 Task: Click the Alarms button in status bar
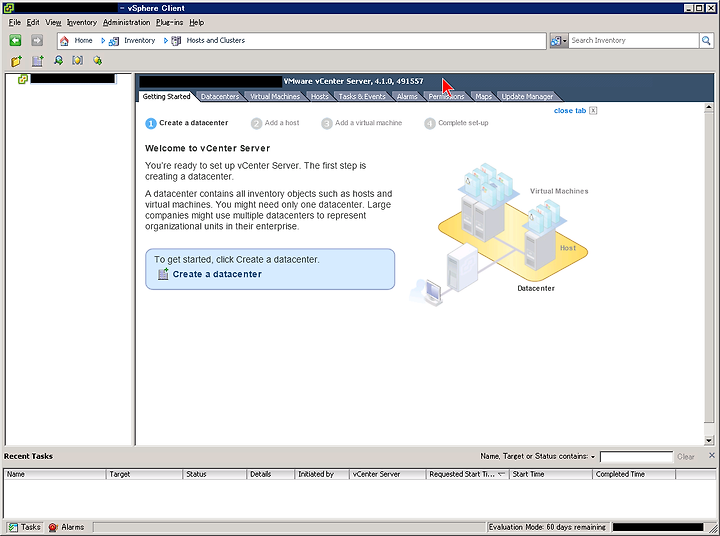pyautogui.click(x=67, y=527)
